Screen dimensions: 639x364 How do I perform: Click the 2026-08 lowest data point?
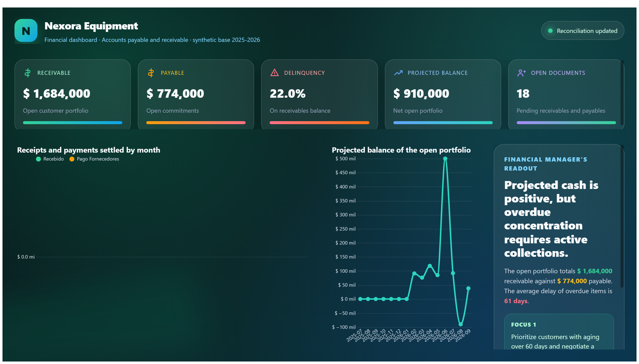coord(461,324)
